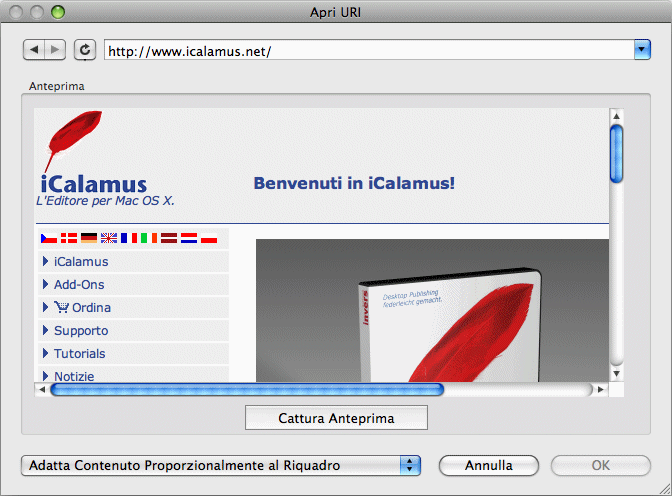Click the Annulla button
Viewport: 672px width, 496px height.
489,466
